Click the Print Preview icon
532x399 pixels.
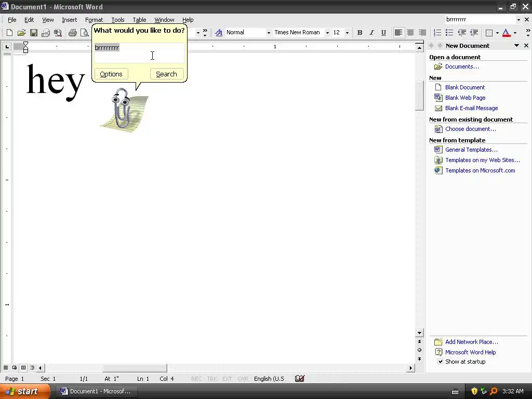tap(84, 33)
